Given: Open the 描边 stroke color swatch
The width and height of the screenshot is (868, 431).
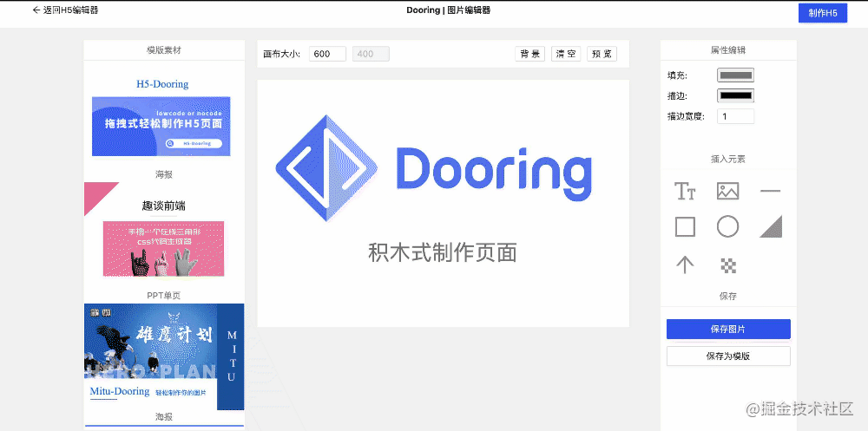Looking at the screenshot, I should pyautogui.click(x=735, y=95).
